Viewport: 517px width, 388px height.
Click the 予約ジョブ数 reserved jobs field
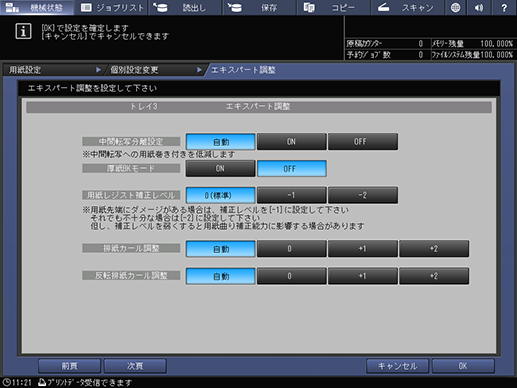(x=387, y=55)
